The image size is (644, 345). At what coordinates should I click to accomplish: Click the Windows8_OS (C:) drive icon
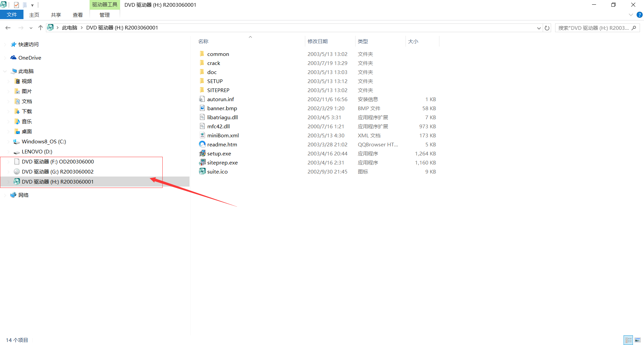pos(16,142)
